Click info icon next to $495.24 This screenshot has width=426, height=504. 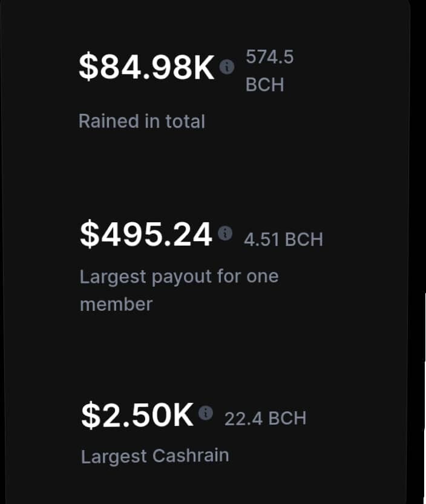(x=225, y=233)
